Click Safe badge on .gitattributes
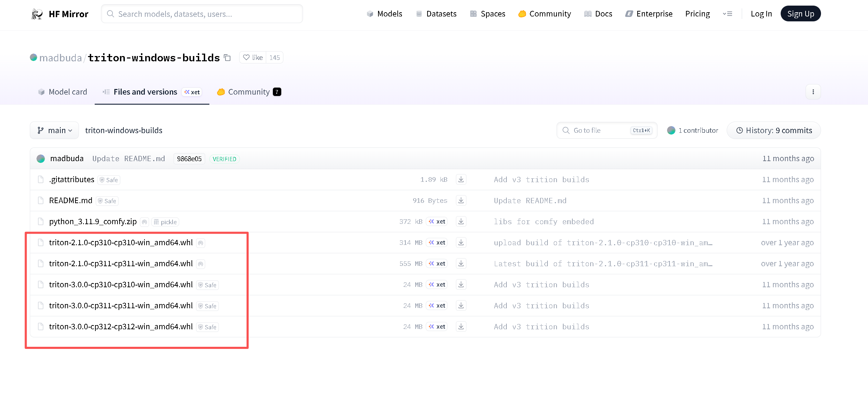Image resolution: width=868 pixels, height=413 pixels. (x=109, y=180)
